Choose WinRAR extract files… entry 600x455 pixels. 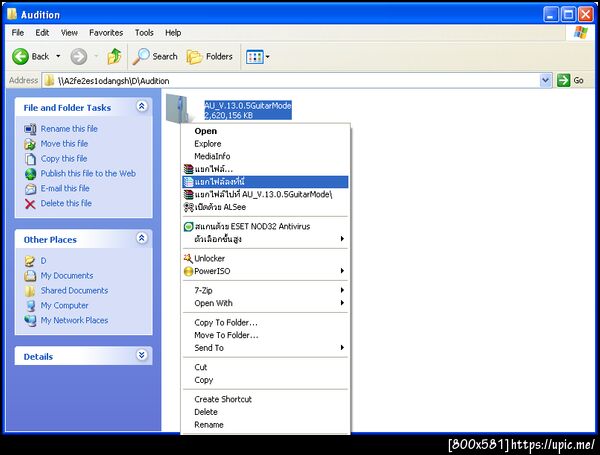click(266, 169)
